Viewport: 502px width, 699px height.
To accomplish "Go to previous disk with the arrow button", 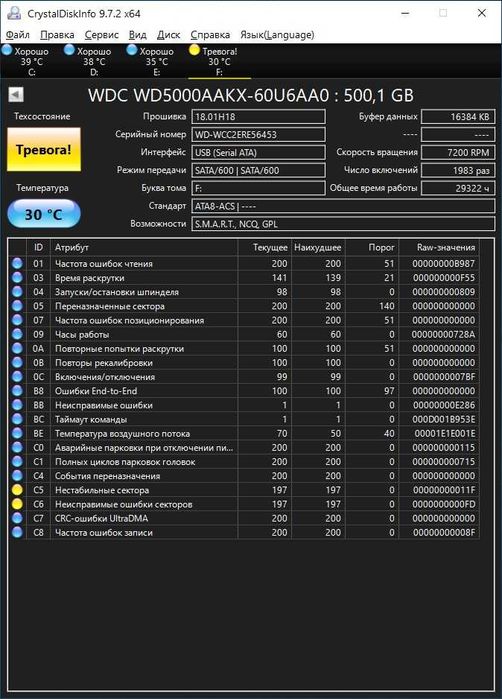I will 16,95.
